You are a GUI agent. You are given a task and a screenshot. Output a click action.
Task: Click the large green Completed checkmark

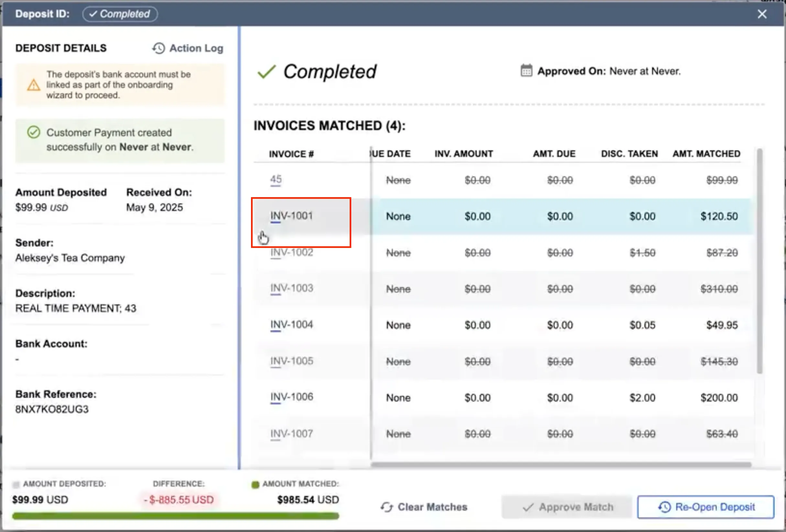click(267, 71)
